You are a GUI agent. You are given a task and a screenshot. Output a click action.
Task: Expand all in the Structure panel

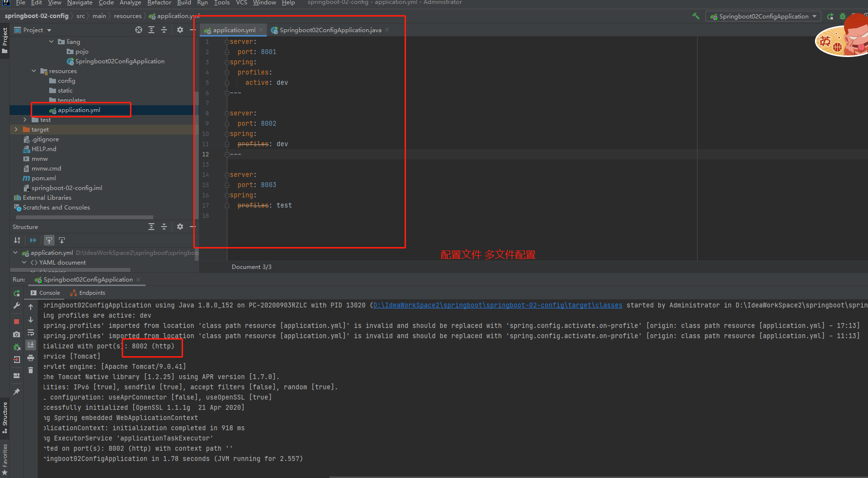[x=151, y=227]
